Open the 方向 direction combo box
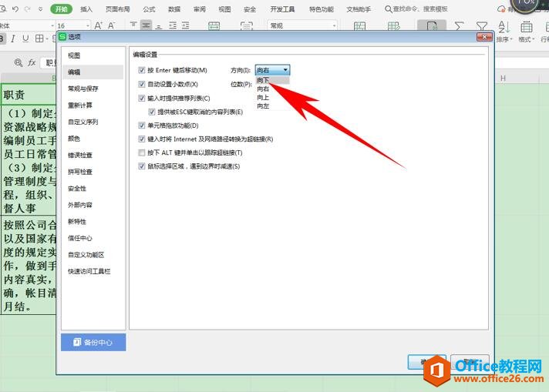The image size is (549, 392). tap(272, 70)
